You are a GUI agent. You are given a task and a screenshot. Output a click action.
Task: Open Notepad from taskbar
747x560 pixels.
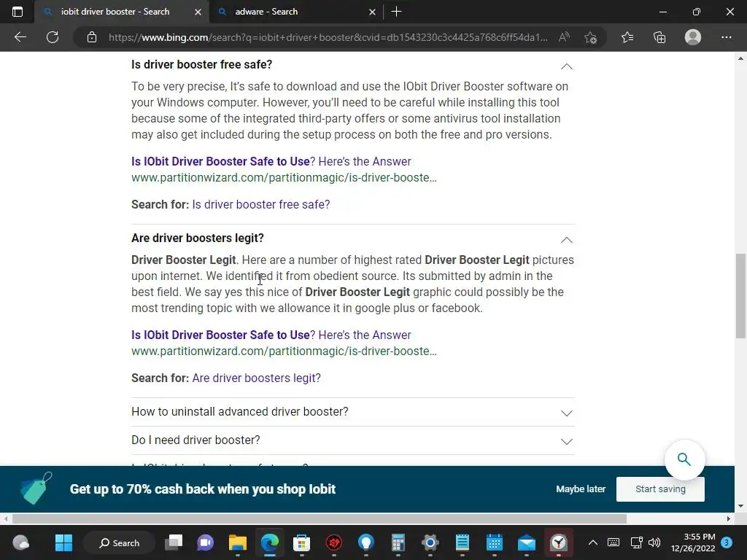tap(462, 542)
